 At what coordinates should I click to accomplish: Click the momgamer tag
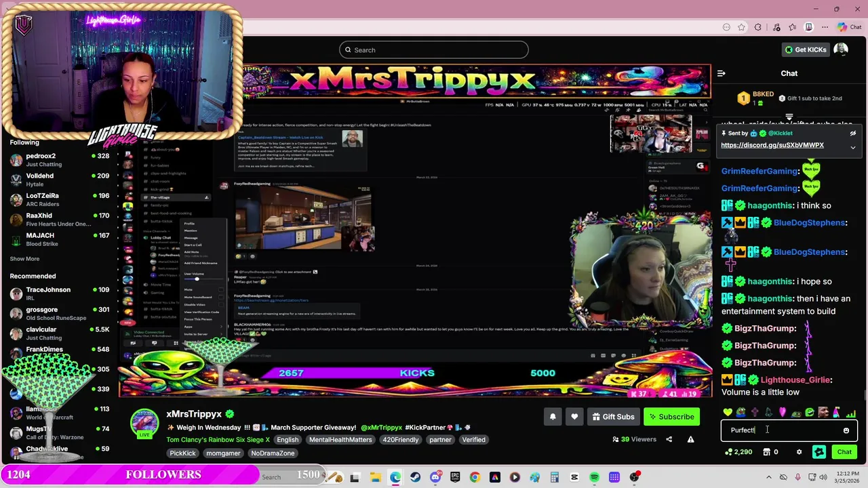(x=223, y=453)
